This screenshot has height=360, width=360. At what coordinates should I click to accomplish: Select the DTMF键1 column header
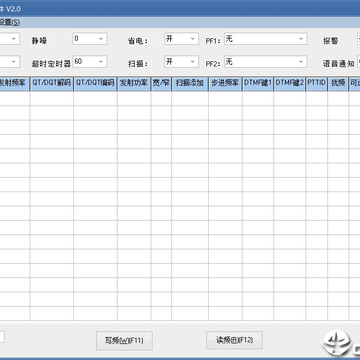pos(258,84)
